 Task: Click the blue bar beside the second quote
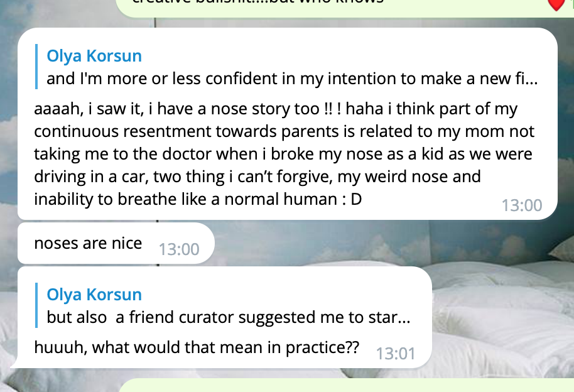(x=37, y=305)
